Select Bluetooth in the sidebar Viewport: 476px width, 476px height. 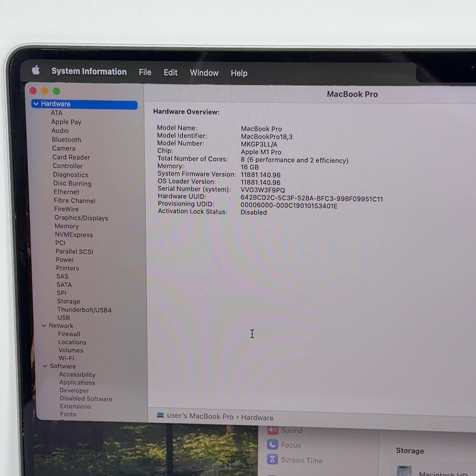pos(66,140)
